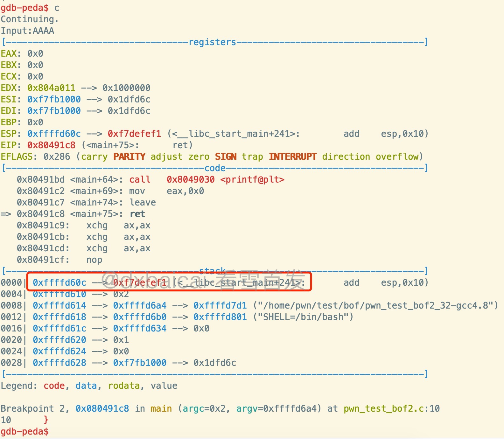Viewport: 504px width, 439px height.
Task: Click "argv=0xffffd6a4" in the breakpoint line
Action: 279,409
